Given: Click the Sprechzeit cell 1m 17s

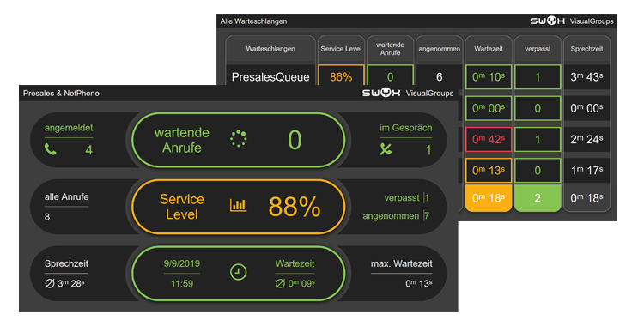Looking at the screenshot, I should 586,171.
